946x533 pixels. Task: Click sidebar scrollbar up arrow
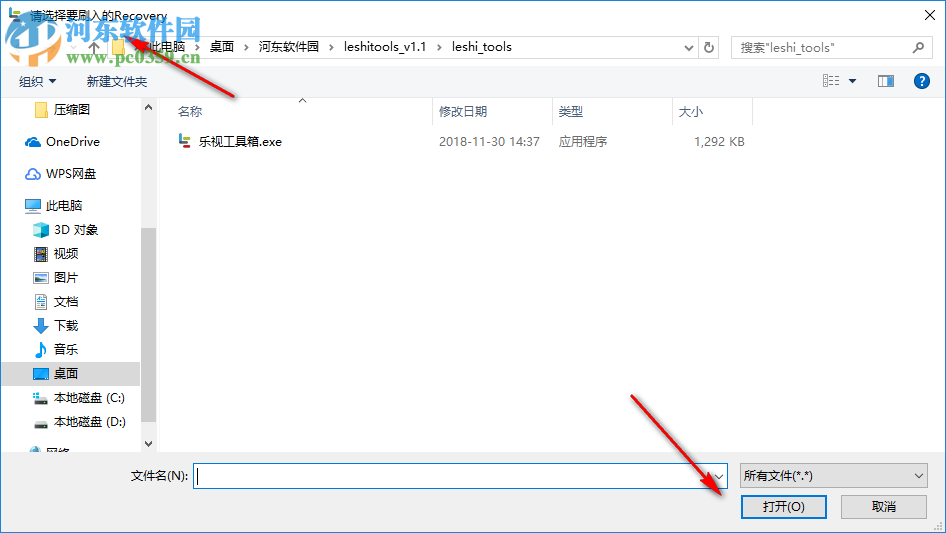point(148,107)
